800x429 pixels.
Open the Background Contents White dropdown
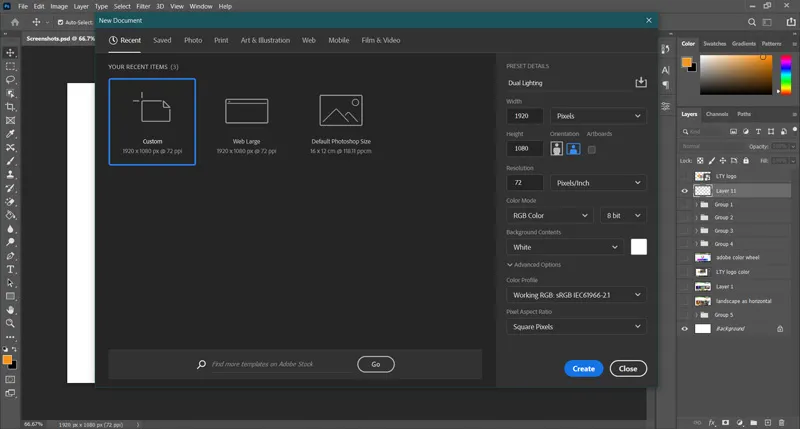pyautogui.click(x=565, y=247)
